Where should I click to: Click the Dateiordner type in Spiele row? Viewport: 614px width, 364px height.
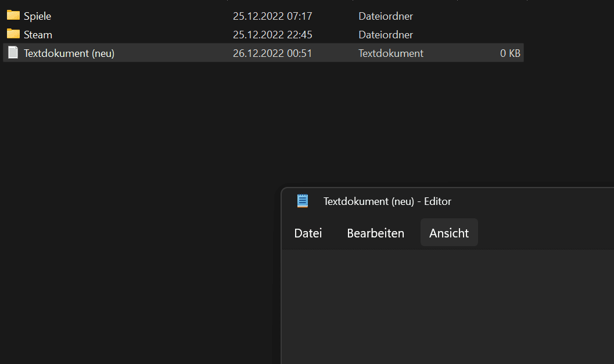(x=386, y=16)
